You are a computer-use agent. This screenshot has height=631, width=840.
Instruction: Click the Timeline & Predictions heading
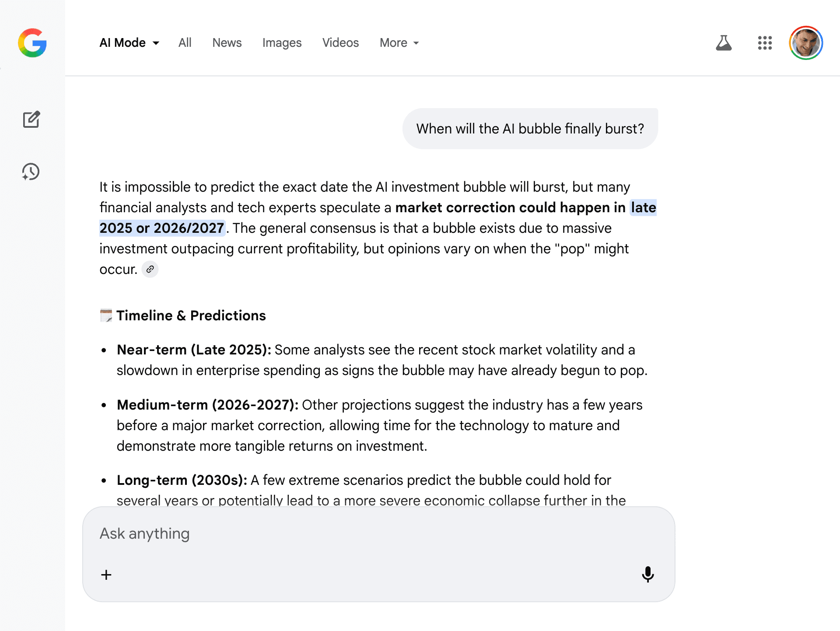191,315
